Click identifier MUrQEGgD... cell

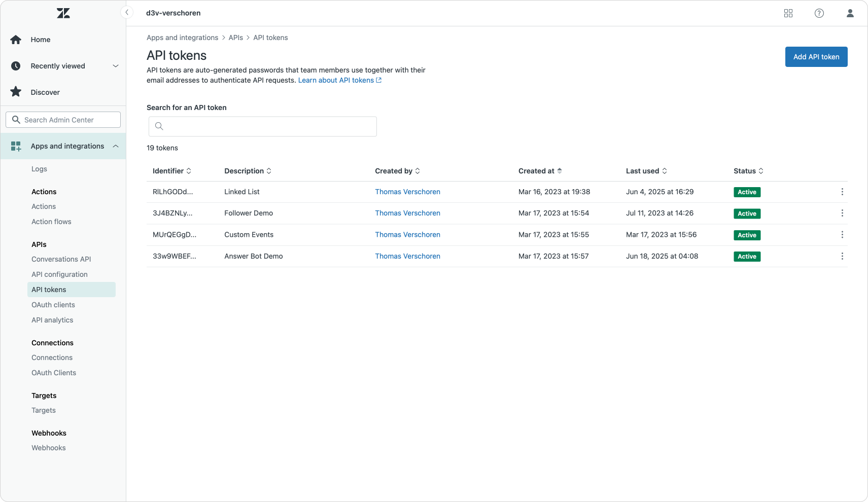coord(175,234)
